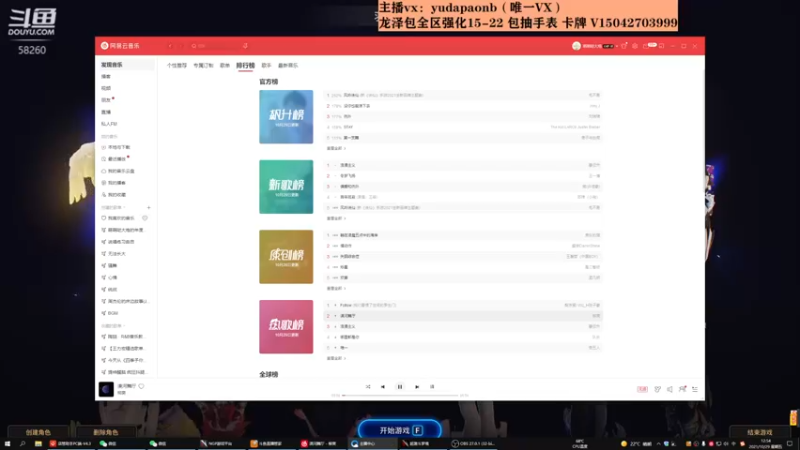The image size is (800, 450).
Task: Change the sound quality red badge
Action: [642, 389]
